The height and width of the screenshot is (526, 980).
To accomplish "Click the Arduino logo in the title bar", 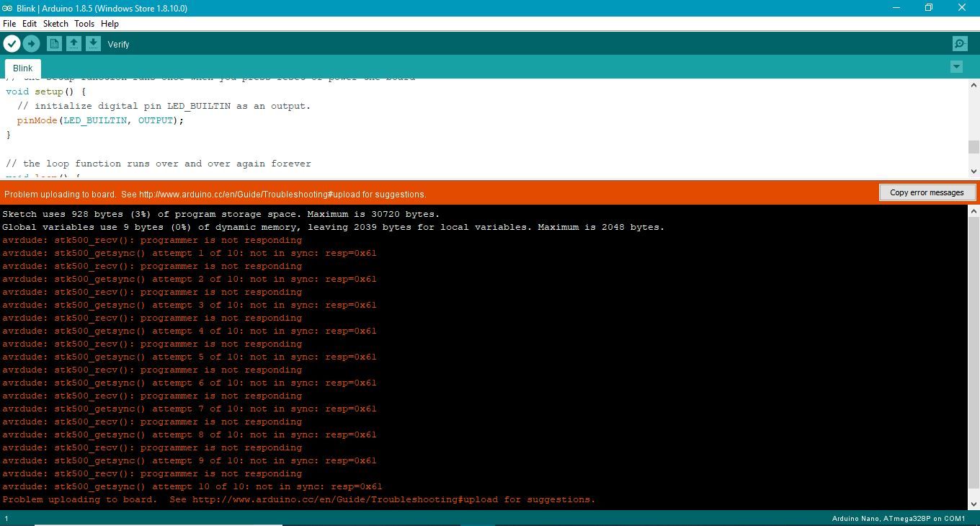I will tap(6, 8).
